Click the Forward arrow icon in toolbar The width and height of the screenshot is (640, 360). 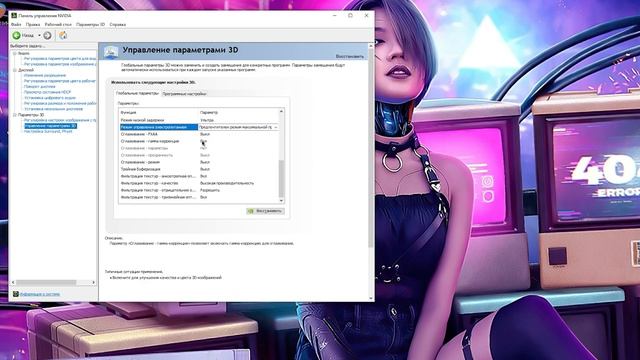pyautogui.click(x=47, y=36)
